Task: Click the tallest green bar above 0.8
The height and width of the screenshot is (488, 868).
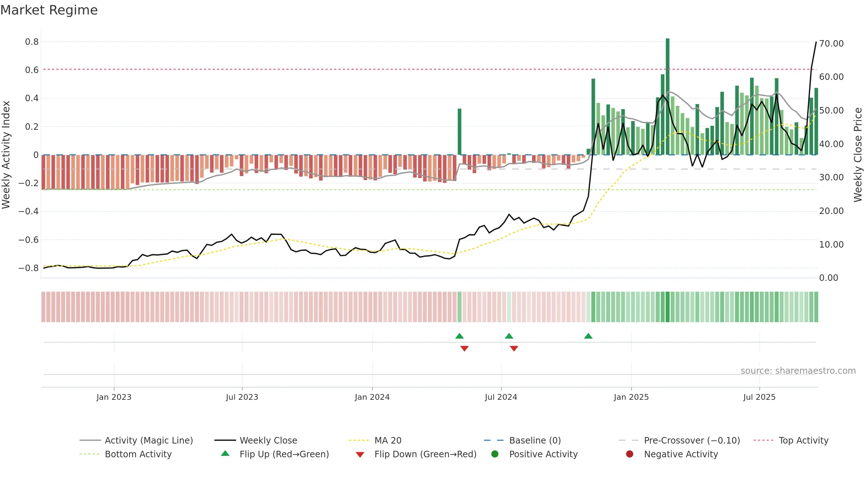Action: (x=667, y=97)
